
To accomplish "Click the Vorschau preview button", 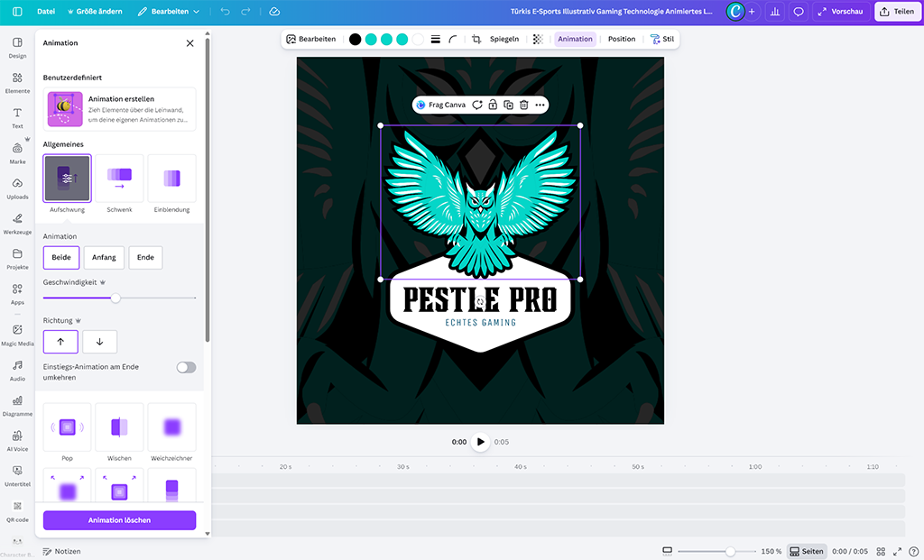I will (841, 11).
